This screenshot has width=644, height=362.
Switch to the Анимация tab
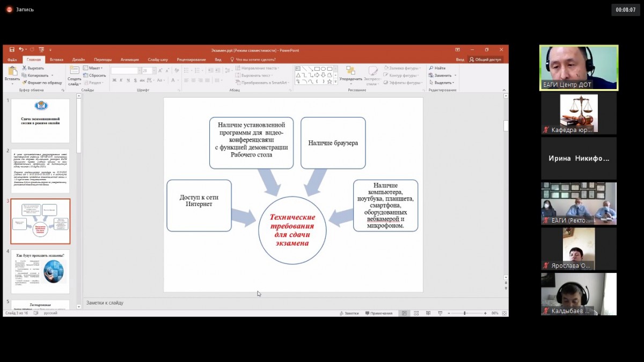[x=129, y=60]
